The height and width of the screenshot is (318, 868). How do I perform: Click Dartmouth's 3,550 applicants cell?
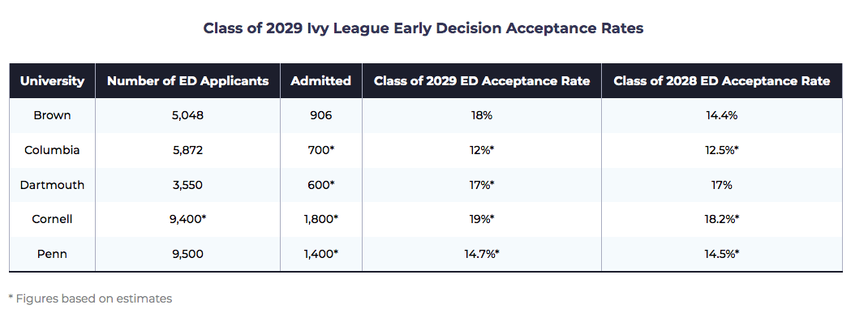[187, 185]
